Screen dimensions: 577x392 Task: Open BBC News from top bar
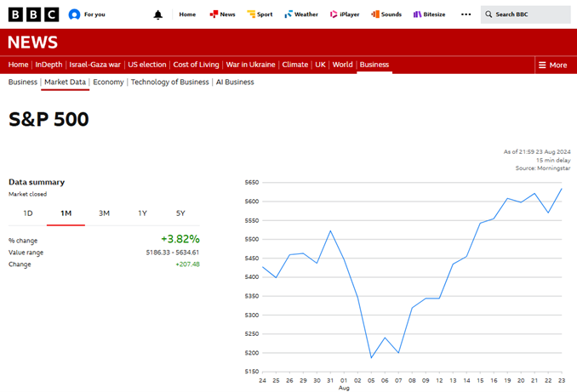(x=222, y=14)
